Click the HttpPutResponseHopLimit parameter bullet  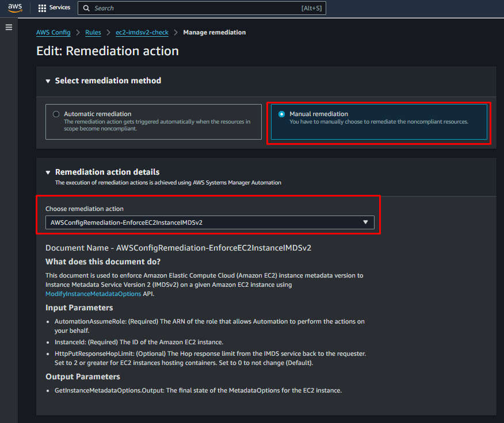tap(210, 358)
